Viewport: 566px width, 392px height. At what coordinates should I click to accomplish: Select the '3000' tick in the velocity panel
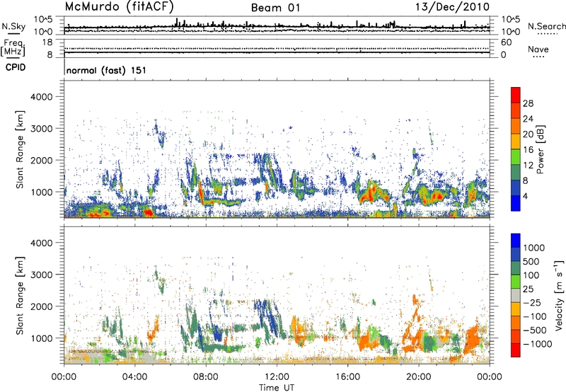click(x=41, y=275)
